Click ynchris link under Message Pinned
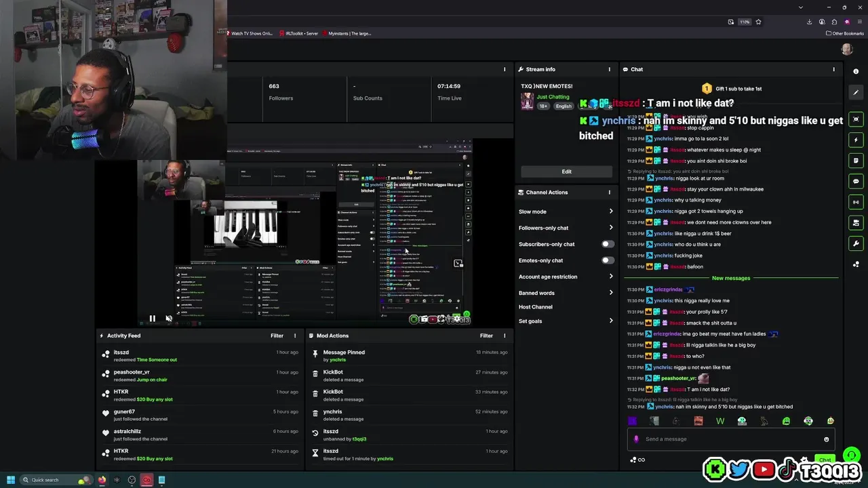868x488 pixels. click(x=338, y=360)
